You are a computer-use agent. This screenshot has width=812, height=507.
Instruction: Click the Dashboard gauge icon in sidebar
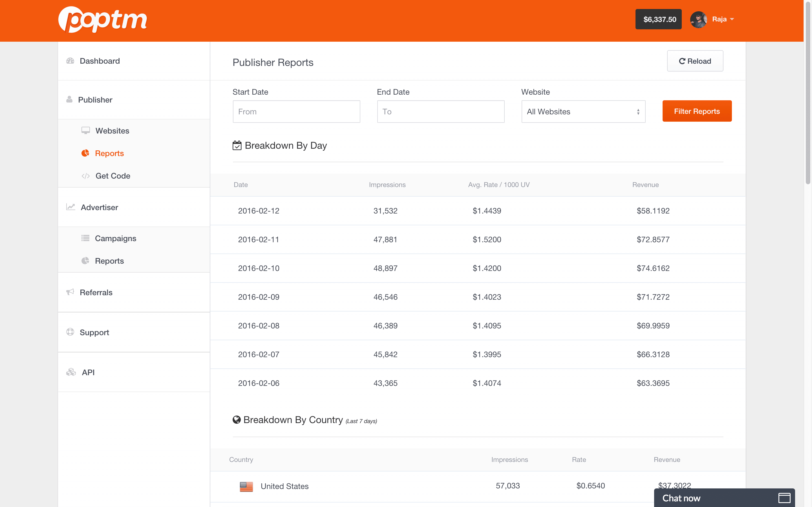tap(70, 61)
